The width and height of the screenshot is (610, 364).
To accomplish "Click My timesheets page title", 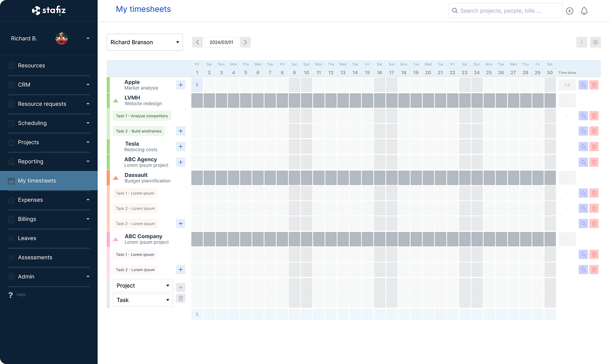I will coord(143,9).
